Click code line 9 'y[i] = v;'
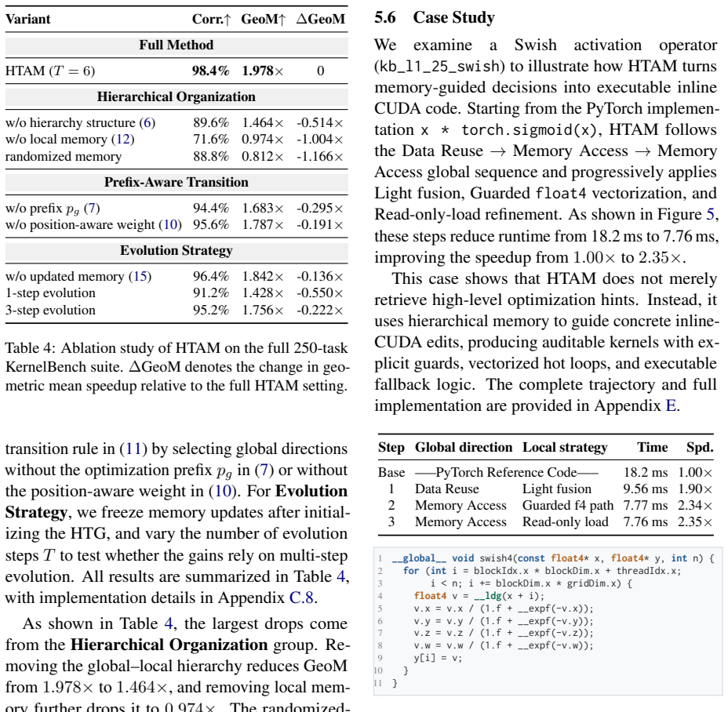 (x=438, y=658)
